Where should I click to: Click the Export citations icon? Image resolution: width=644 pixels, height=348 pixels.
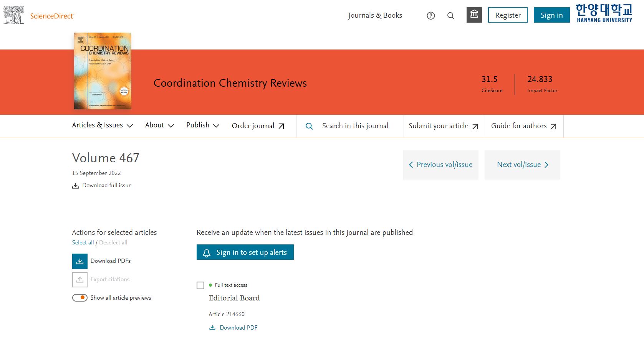coord(80,280)
